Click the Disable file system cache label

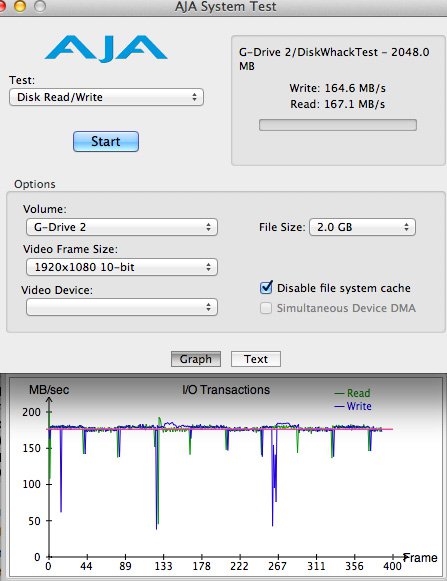click(x=344, y=288)
